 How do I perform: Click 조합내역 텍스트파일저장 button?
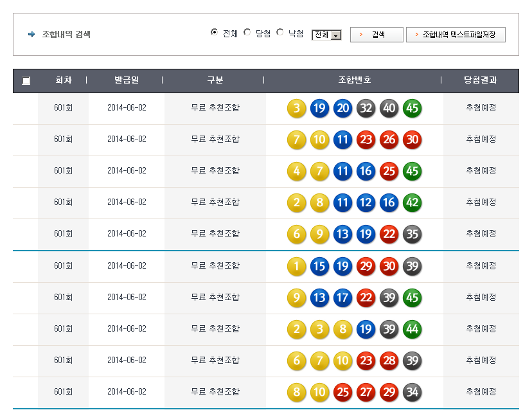pyautogui.click(x=456, y=35)
